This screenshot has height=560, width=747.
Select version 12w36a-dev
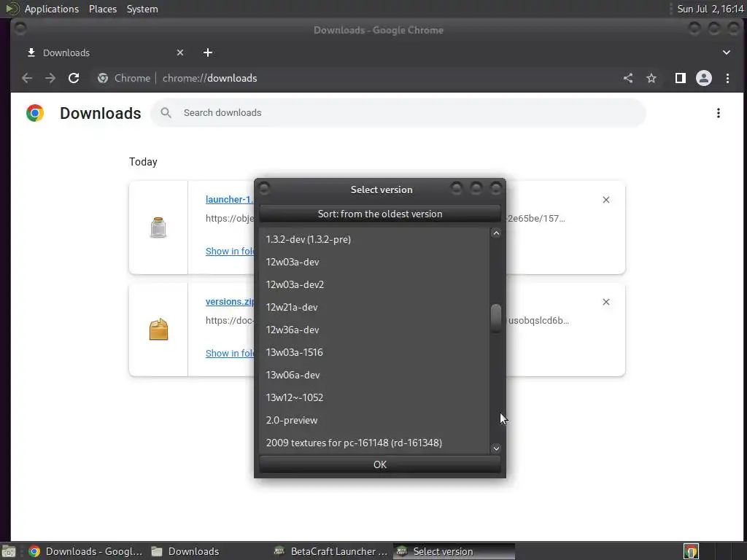tap(374, 330)
